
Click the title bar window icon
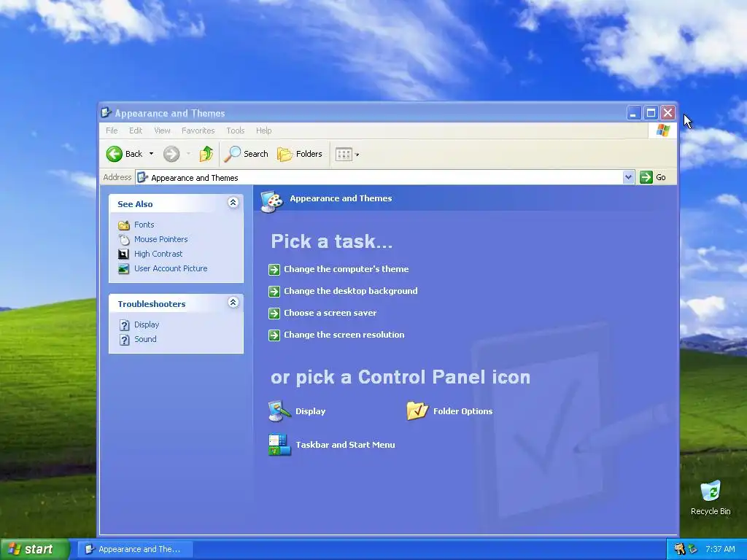tap(107, 113)
